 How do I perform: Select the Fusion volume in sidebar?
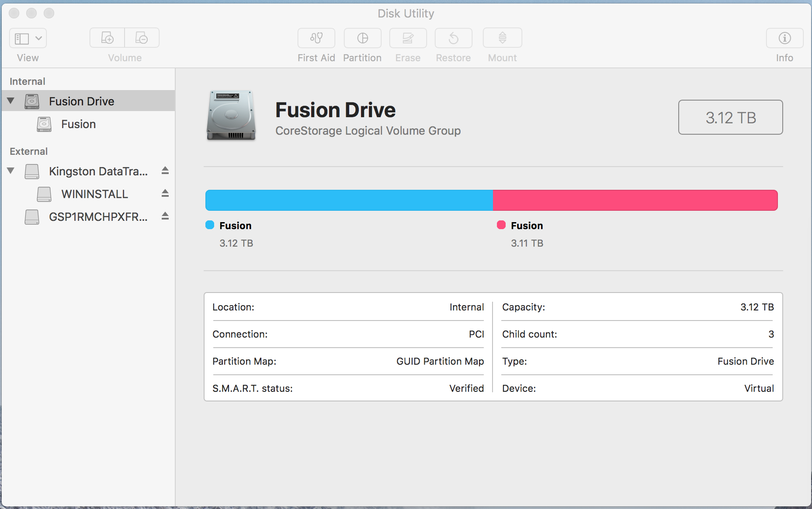click(88, 124)
